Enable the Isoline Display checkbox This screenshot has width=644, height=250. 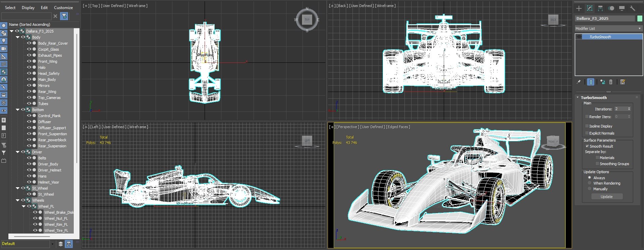point(587,126)
